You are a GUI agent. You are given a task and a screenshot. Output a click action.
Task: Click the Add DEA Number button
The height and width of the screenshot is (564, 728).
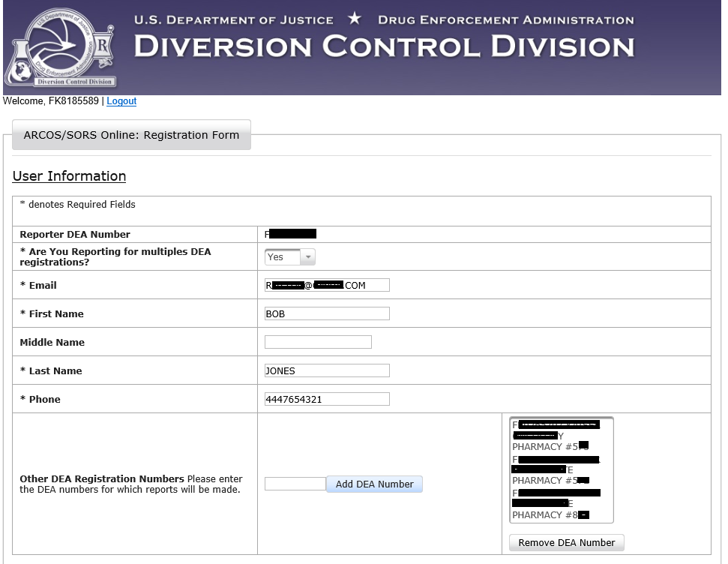click(x=374, y=484)
